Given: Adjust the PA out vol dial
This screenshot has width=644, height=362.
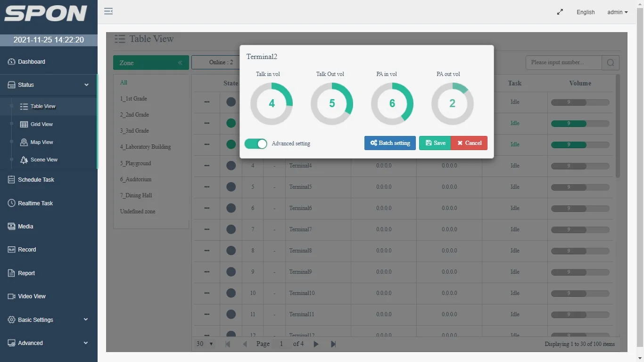Looking at the screenshot, I should pos(453,104).
